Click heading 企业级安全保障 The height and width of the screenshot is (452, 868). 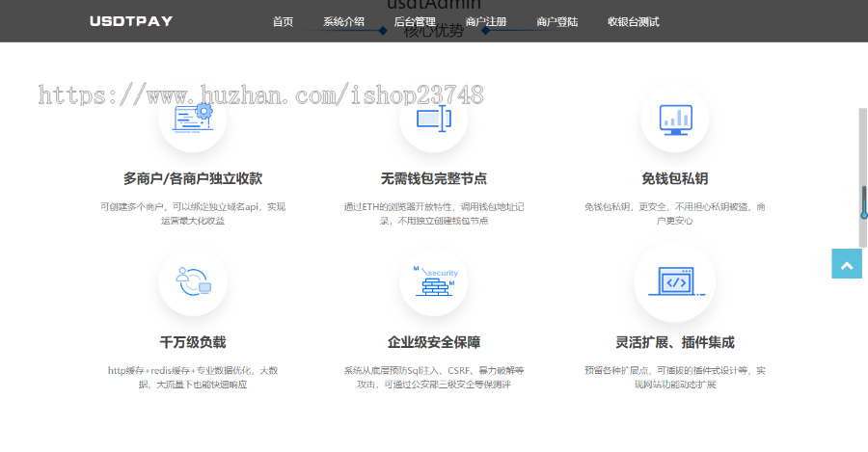[x=434, y=342]
